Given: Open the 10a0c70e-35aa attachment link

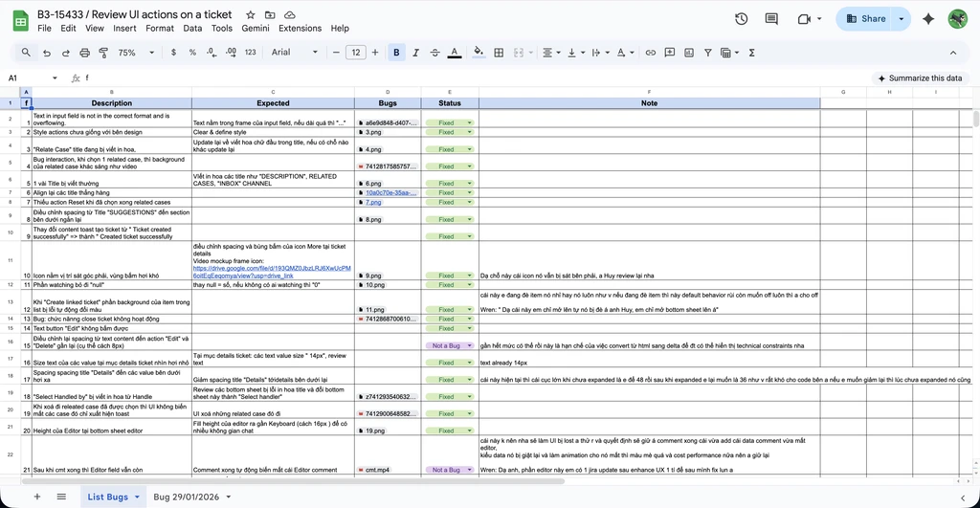Looking at the screenshot, I should click(391, 192).
